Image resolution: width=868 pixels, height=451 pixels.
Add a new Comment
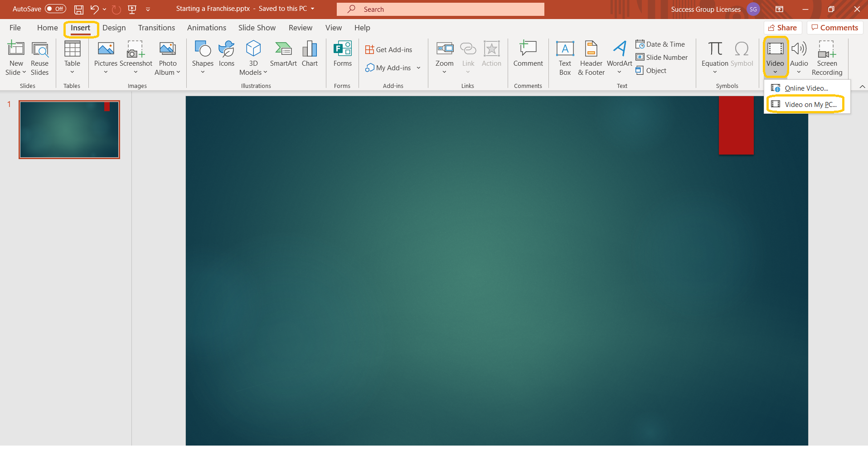click(528, 54)
